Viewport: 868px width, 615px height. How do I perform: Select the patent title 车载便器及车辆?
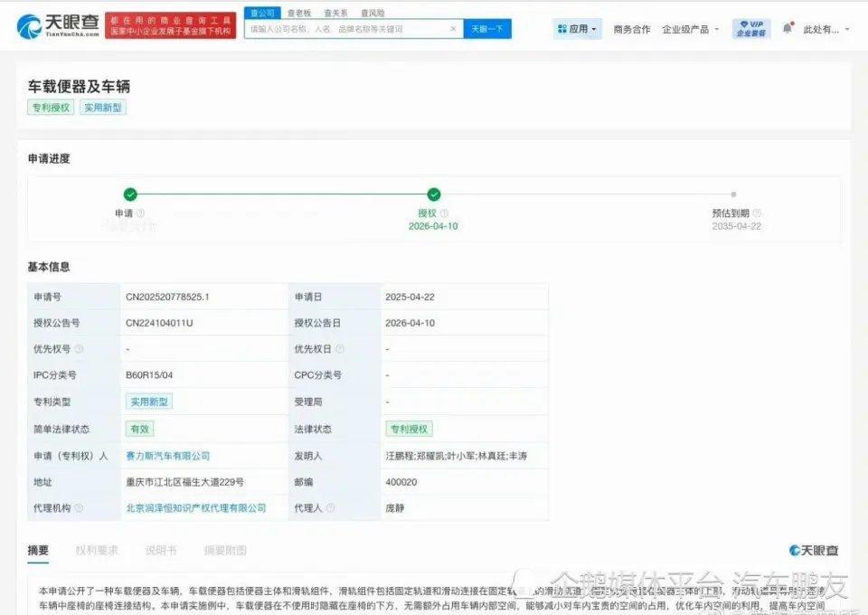tap(80, 86)
